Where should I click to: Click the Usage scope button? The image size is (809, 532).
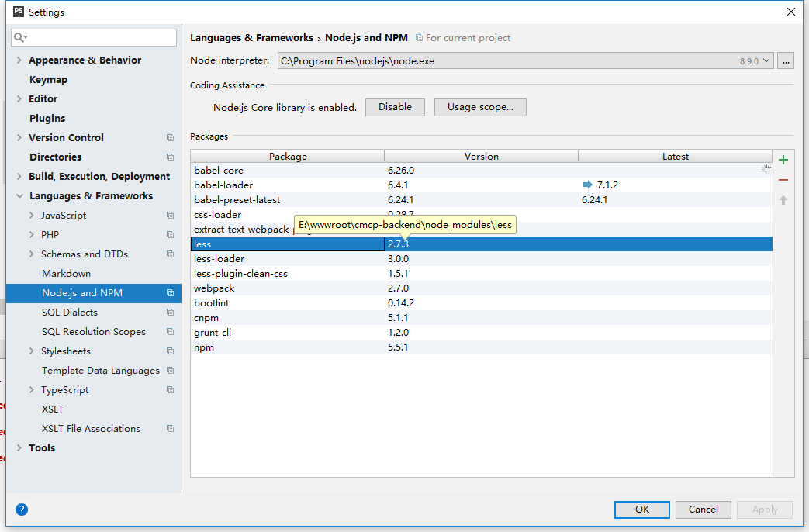(480, 107)
